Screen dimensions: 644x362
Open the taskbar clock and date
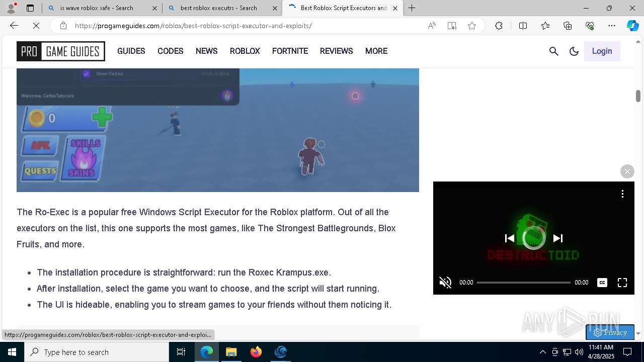[x=601, y=352]
